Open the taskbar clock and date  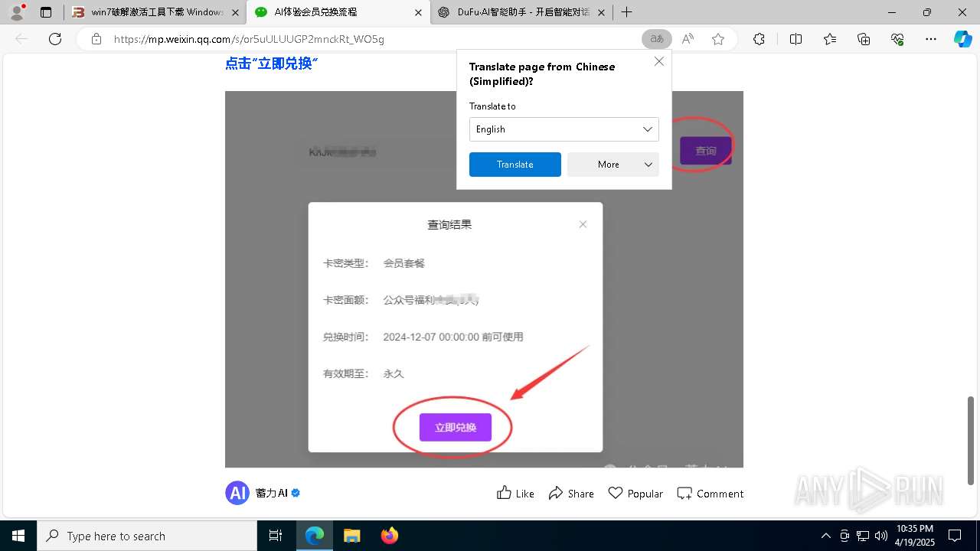(x=915, y=536)
